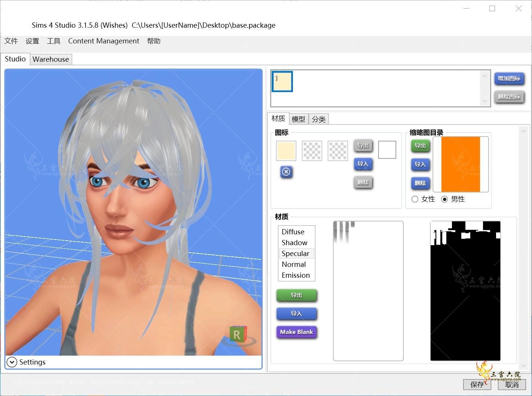
Task: Open the 文件 menu
Action: (11, 41)
